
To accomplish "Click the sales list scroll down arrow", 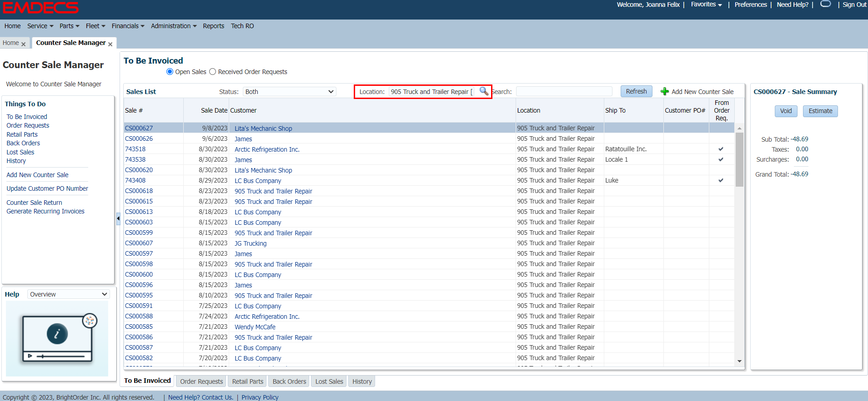I will (739, 361).
